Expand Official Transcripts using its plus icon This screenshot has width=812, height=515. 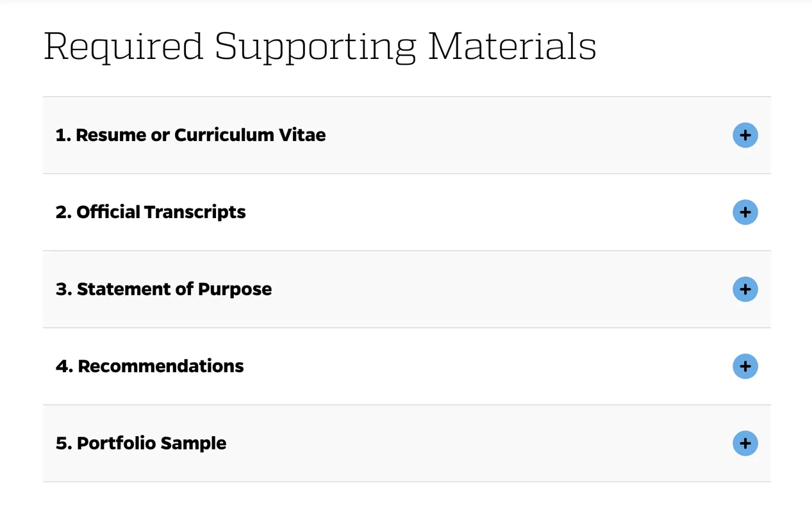coord(745,212)
